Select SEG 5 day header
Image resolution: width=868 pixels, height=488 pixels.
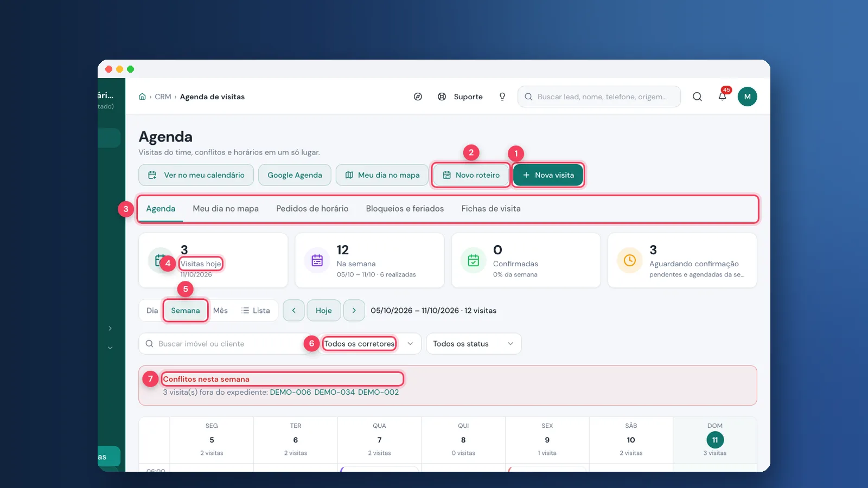click(x=212, y=440)
